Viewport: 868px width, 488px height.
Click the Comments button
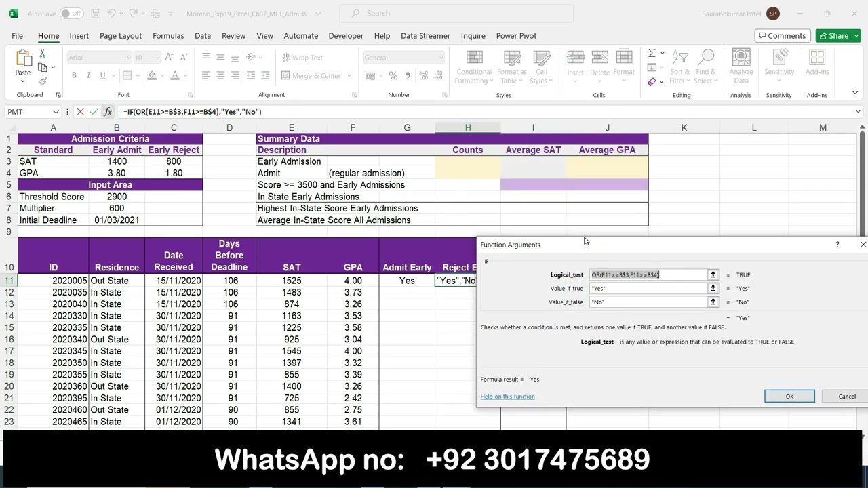coord(782,36)
